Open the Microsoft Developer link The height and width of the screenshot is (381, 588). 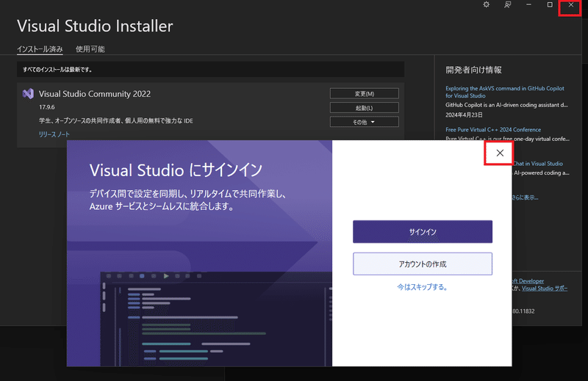point(528,281)
